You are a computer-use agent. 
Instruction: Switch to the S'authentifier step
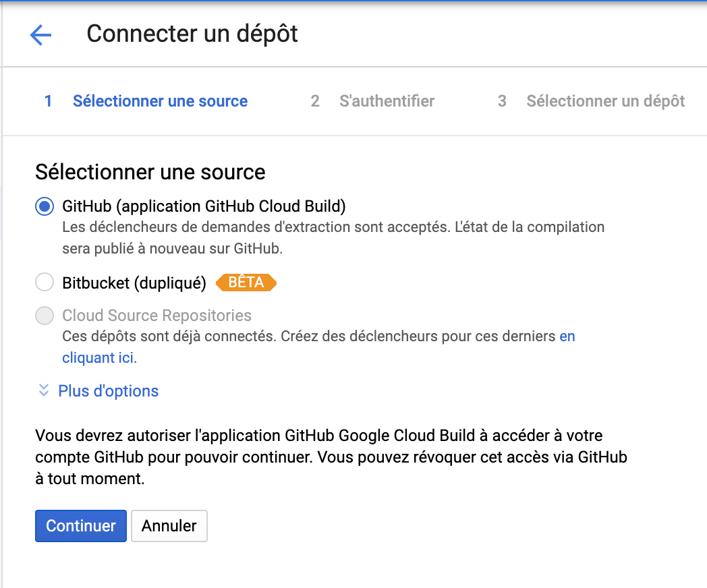[387, 101]
